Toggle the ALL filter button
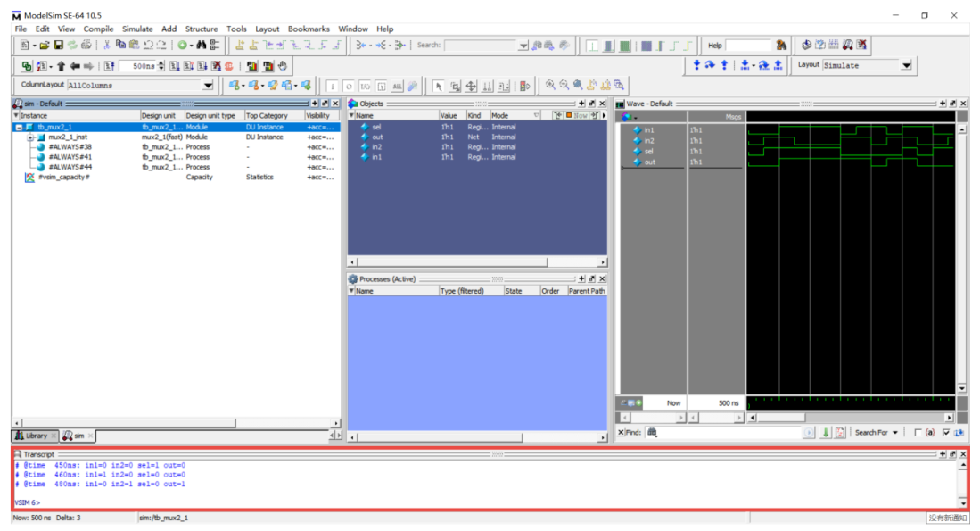This screenshot has height=531, width=980. tap(397, 87)
